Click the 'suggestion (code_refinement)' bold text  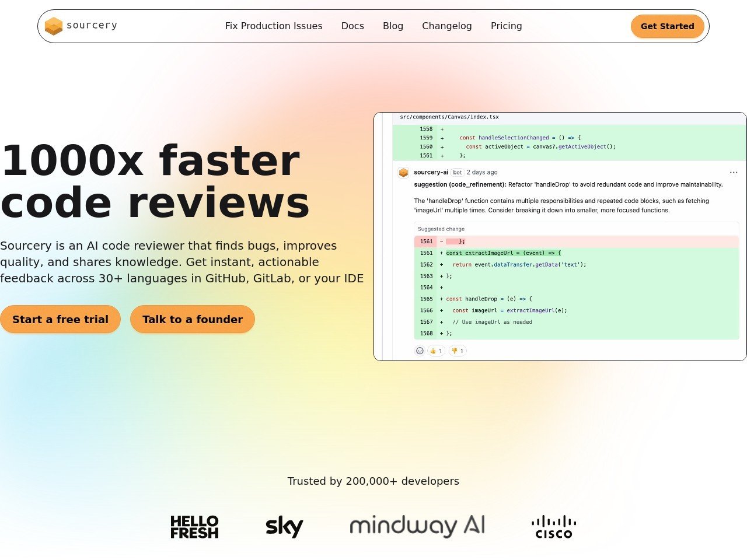click(460, 184)
